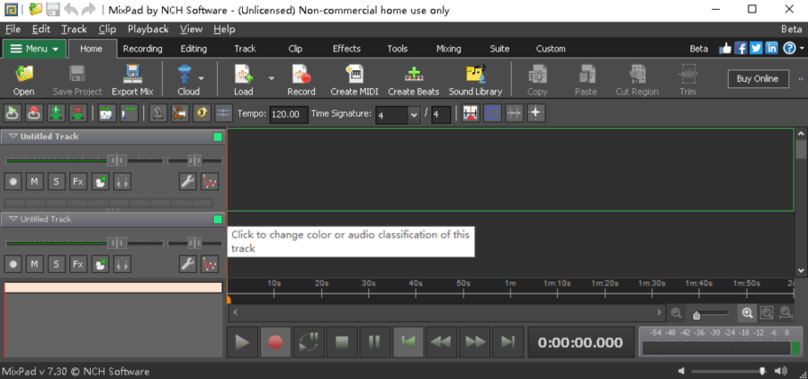Click the wrench settings on first track
Screen dimensions: 808x379
[188, 182]
